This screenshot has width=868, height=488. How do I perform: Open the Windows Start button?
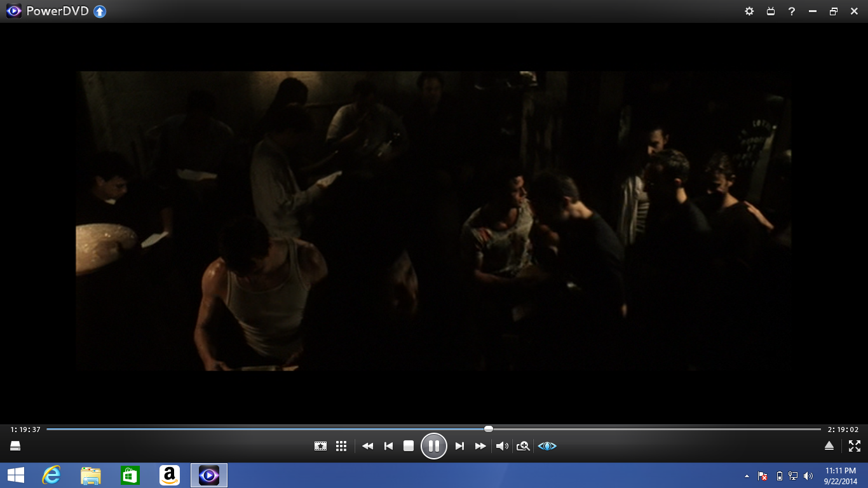tap(15, 475)
